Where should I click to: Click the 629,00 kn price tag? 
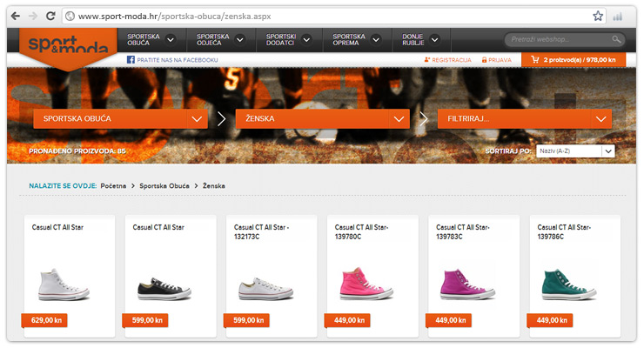[45, 320]
